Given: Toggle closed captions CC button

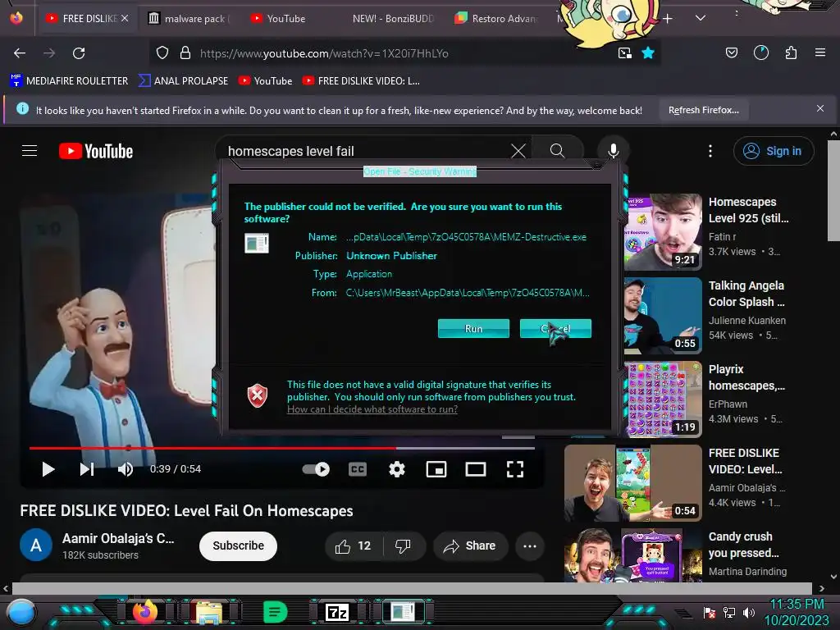Looking at the screenshot, I should pos(358,469).
